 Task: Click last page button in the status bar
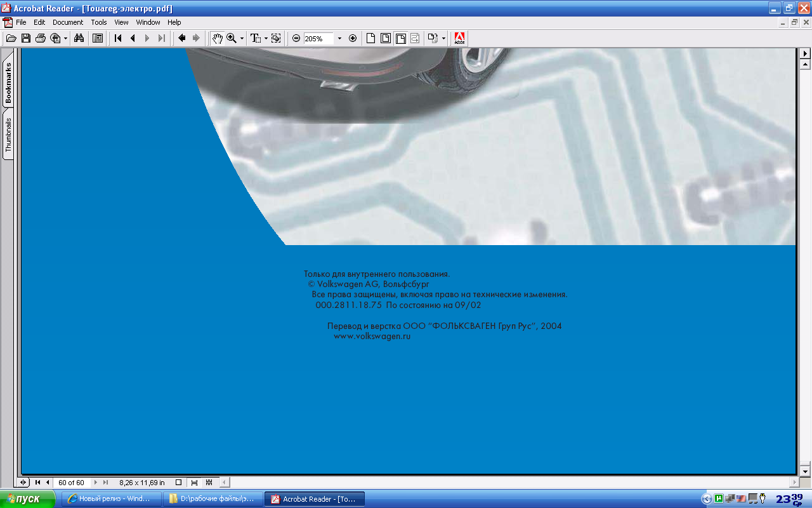coord(105,483)
